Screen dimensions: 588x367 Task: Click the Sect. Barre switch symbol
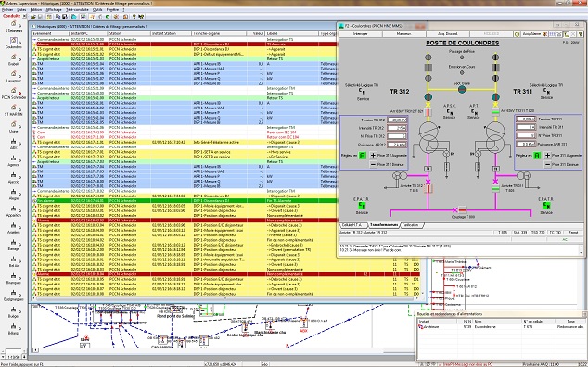click(x=462, y=89)
